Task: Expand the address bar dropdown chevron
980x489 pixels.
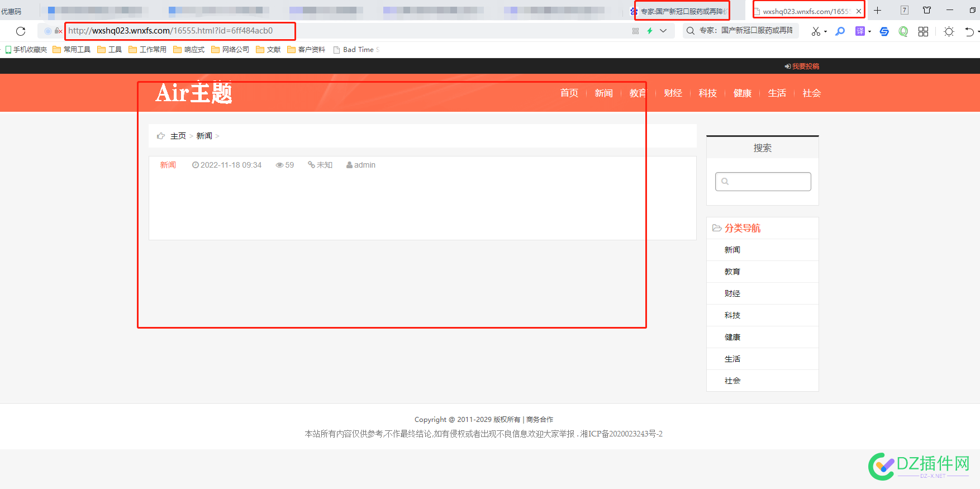Action: (x=663, y=31)
